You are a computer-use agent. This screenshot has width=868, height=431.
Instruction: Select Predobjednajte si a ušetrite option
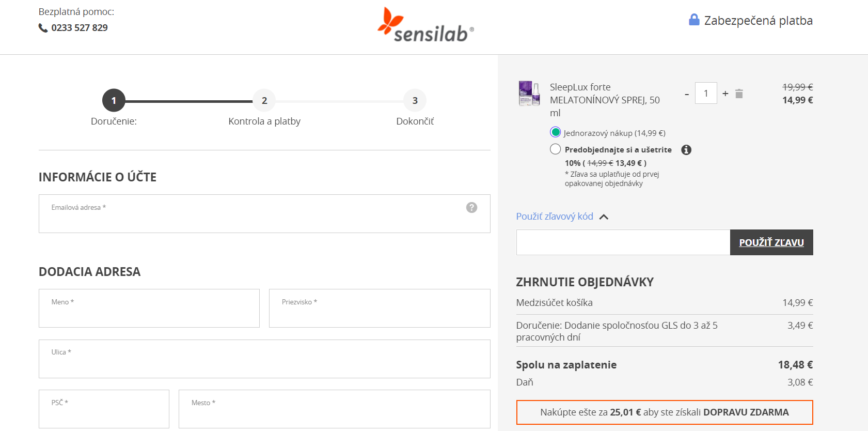click(556, 149)
